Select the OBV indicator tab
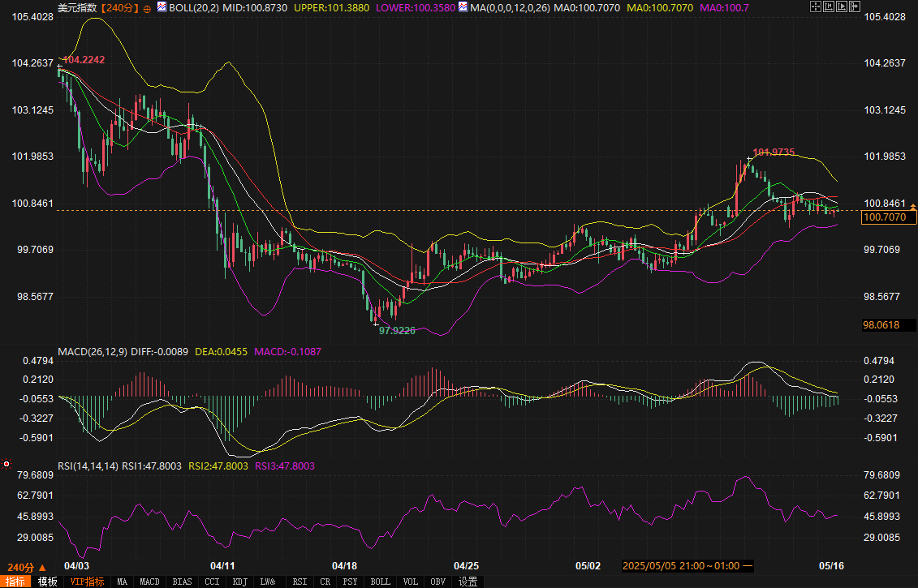 pyautogui.click(x=438, y=582)
